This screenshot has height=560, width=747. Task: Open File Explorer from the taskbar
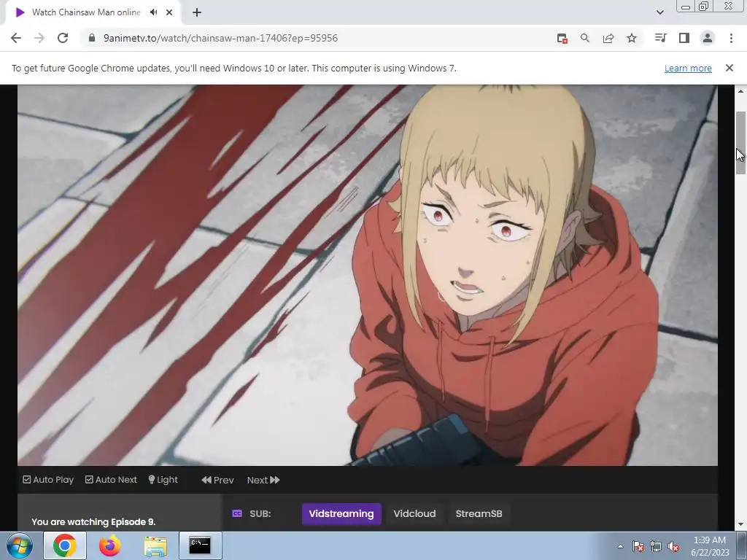point(155,545)
